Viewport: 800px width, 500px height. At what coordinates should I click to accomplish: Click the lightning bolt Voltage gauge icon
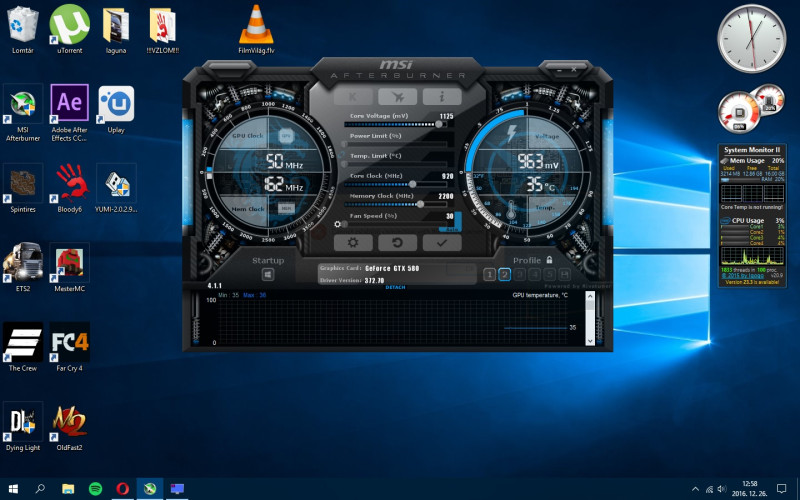click(511, 134)
